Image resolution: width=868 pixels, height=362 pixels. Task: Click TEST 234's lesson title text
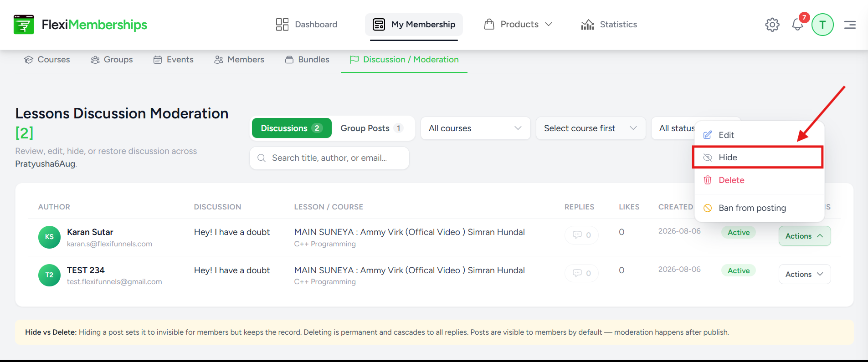[x=410, y=270]
